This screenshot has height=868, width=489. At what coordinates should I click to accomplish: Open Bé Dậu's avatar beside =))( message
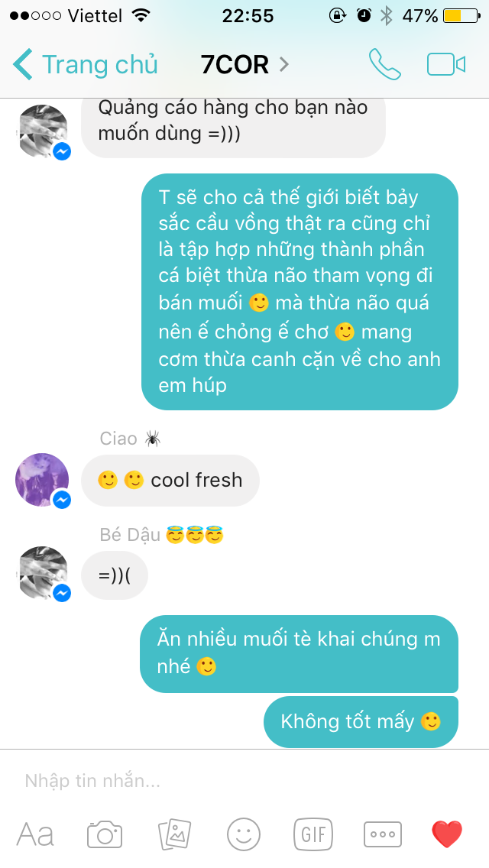[x=44, y=573]
